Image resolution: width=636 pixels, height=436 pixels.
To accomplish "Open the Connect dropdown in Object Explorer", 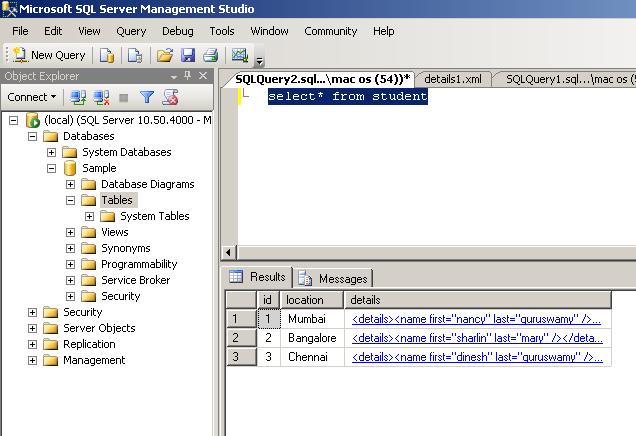I will 31,97.
